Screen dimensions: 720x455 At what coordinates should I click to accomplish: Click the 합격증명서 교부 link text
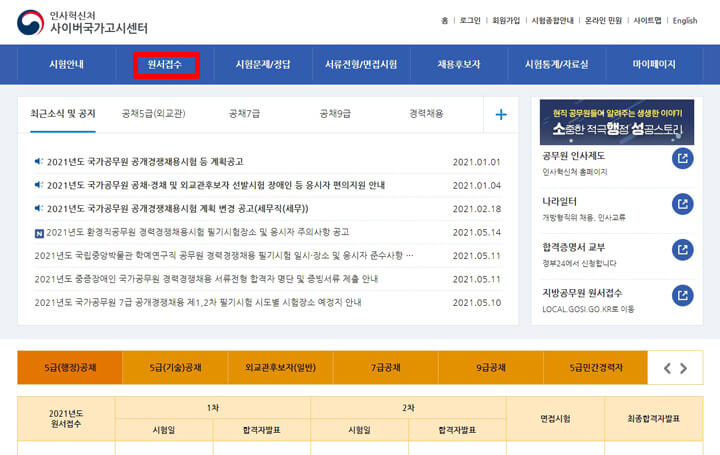[574, 247]
